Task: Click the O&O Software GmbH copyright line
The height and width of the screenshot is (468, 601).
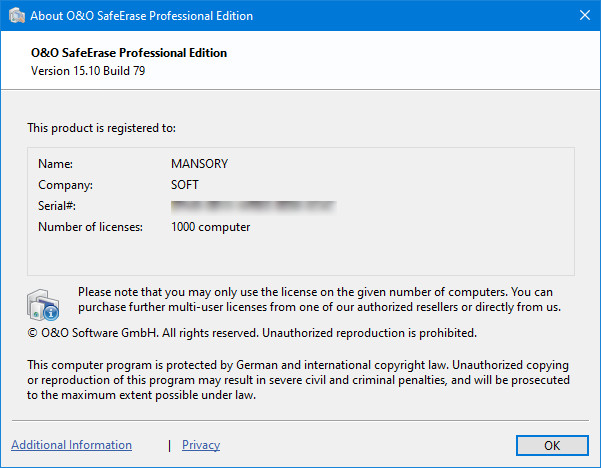Action: [252, 332]
